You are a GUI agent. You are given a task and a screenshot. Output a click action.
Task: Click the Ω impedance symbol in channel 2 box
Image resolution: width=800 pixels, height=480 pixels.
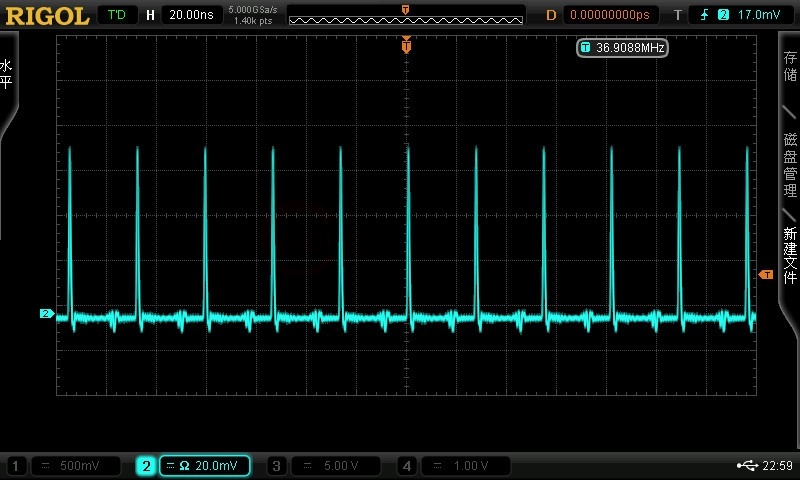pyautogui.click(x=185, y=466)
